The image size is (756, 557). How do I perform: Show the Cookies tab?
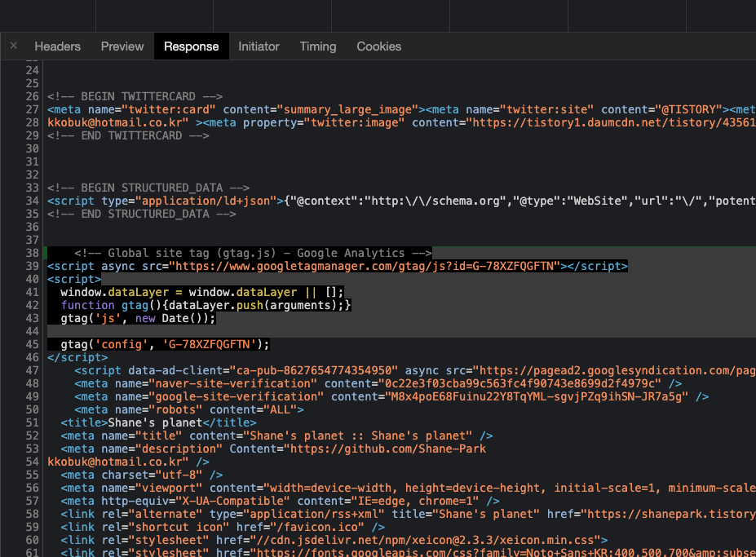click(x=379, y=46)
